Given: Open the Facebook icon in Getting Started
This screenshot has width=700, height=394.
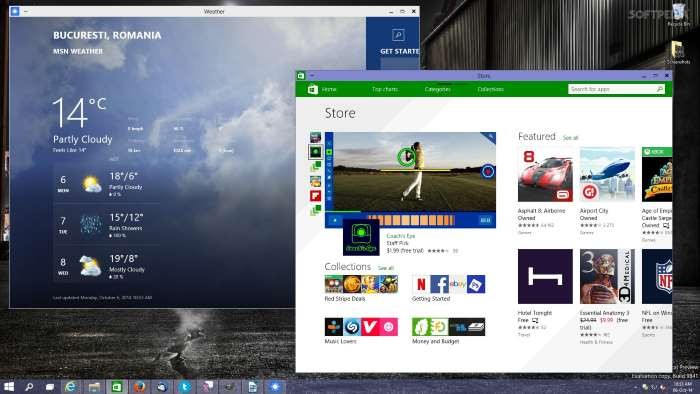Looking at the screenshot, I should point(439,284).
